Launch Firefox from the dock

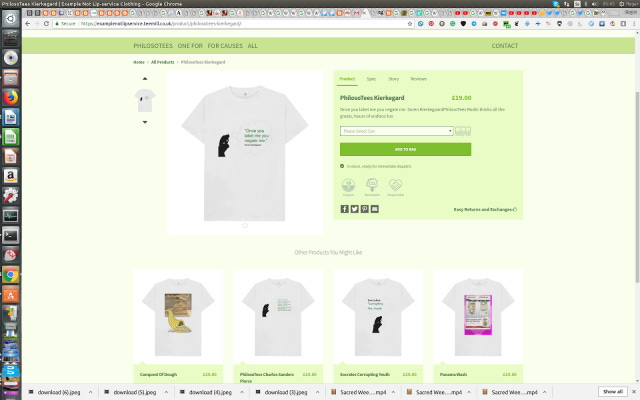[x=11, y=98]
